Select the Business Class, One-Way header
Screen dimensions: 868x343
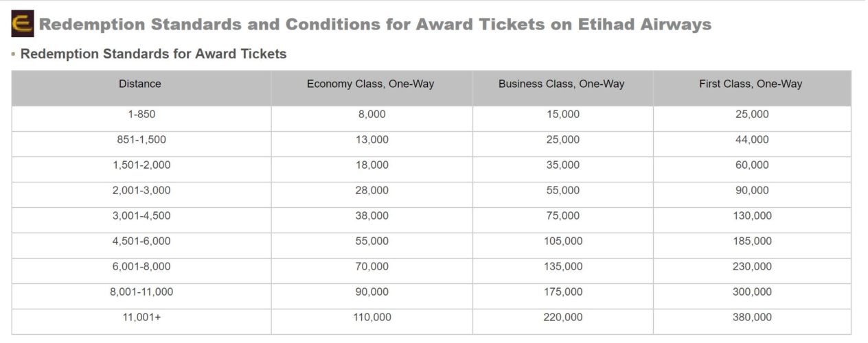pos(562,88)
